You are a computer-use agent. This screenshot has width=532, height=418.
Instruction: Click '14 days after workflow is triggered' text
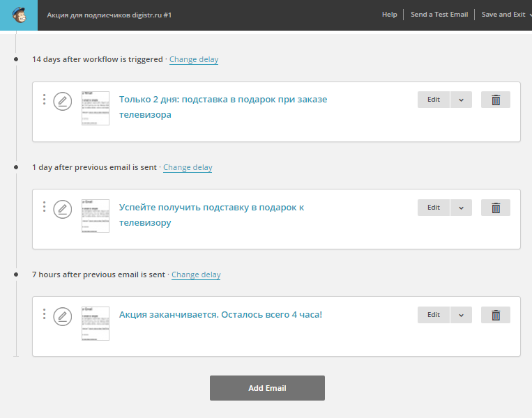tap(98, 59)
